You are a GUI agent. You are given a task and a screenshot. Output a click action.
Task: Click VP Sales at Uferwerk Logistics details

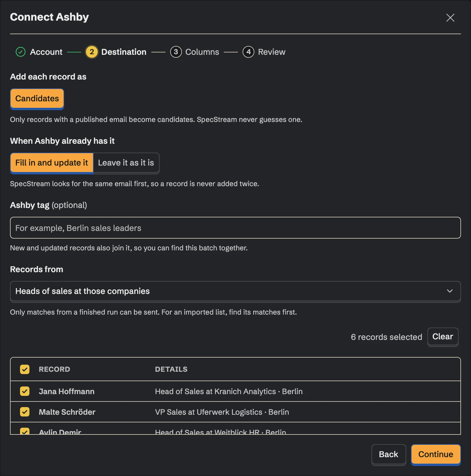click(x=222, y=412)
